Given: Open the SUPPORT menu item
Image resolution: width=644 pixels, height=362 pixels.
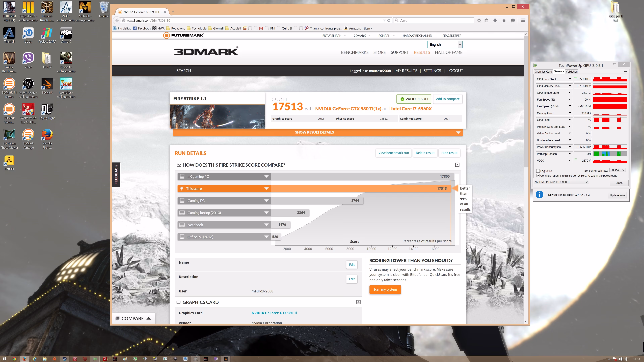Looking at the screenshot, I should 399,52.
